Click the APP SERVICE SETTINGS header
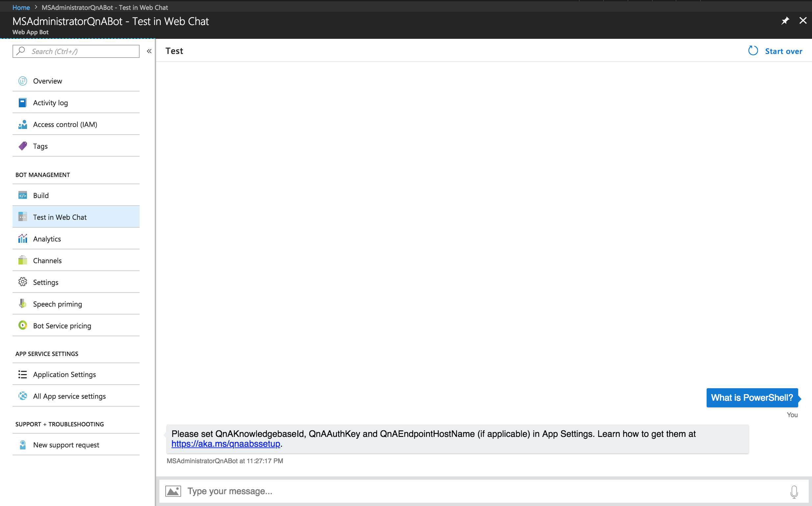 [47, 354]
